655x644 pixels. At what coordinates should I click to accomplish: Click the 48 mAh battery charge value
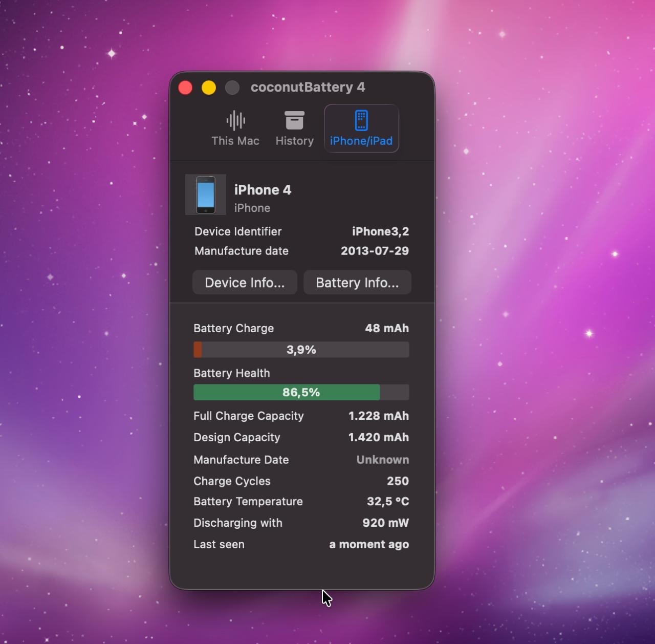pyautogui.click(x=387, y=328)
